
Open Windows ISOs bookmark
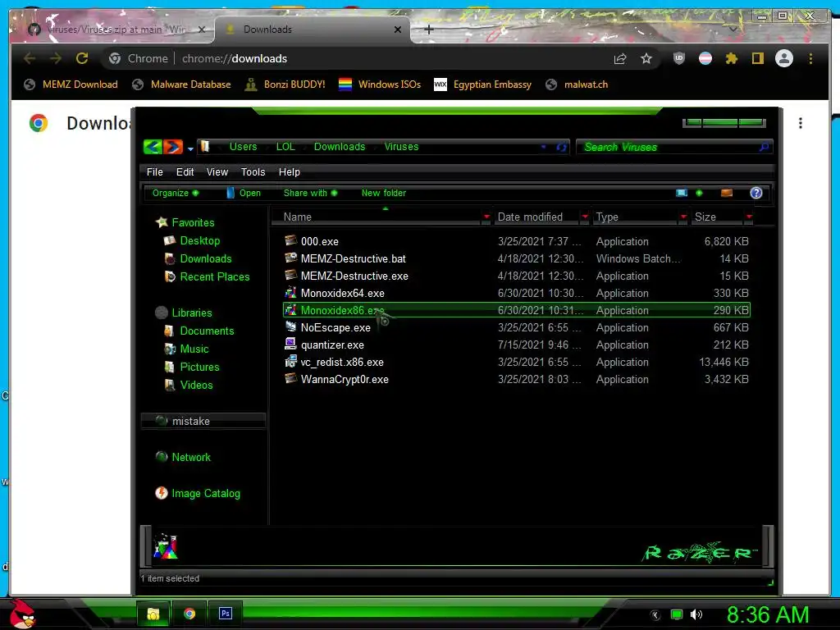coord(380,84)
